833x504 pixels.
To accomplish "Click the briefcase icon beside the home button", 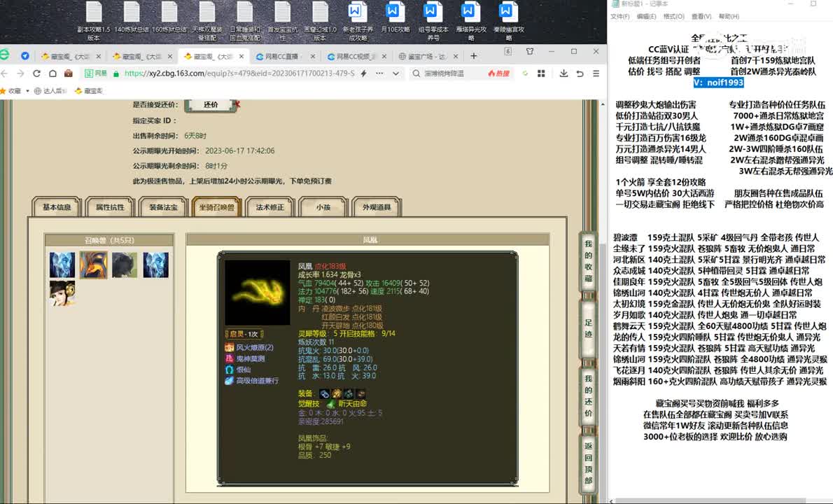I will [x=68, y=73].
